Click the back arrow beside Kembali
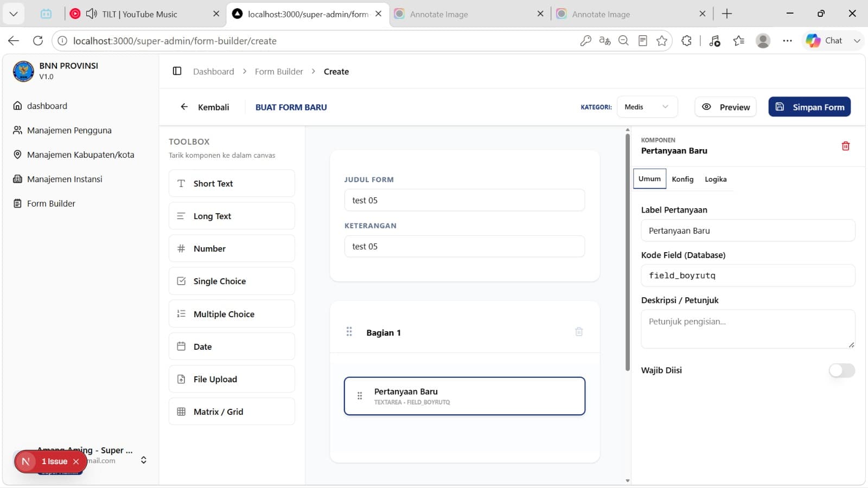This screenshot has height=488, width=868. click(184, 107)
